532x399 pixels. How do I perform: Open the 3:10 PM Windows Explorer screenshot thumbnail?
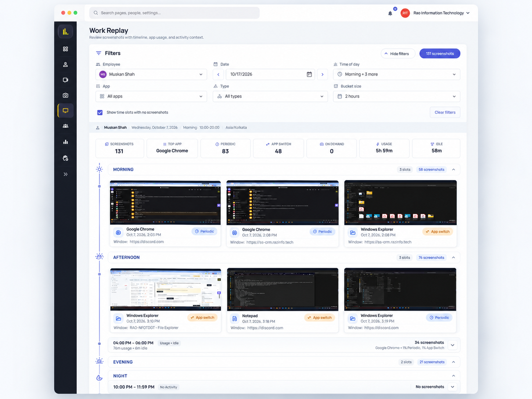166,290
